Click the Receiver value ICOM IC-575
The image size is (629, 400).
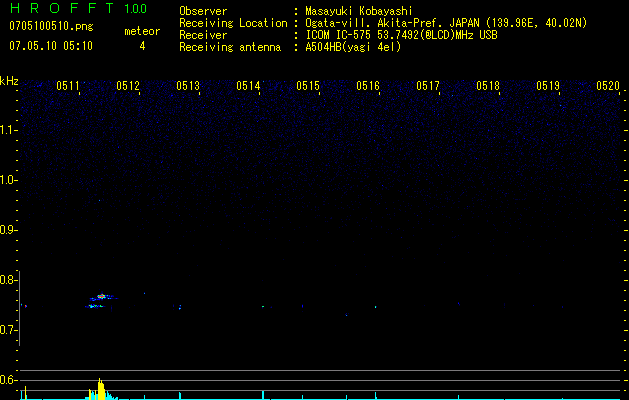339,35
